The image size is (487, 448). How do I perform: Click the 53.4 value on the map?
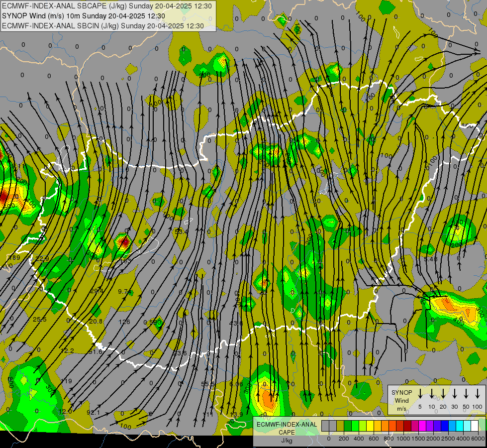pyautogui.click(x=182, y=231)
